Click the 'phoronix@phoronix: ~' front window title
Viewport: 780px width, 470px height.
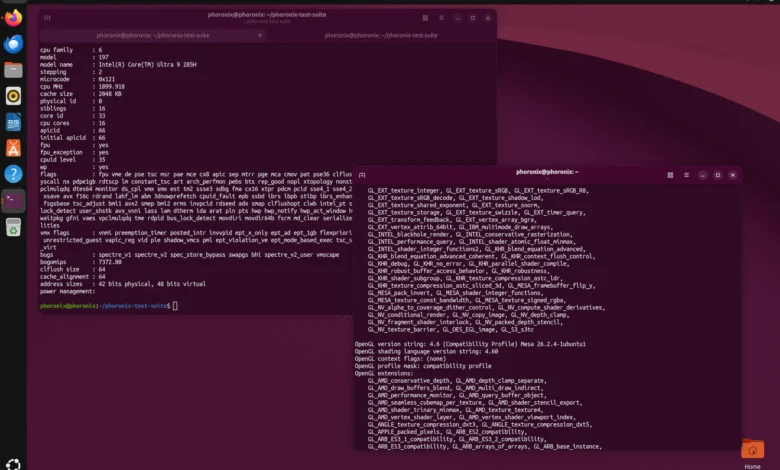click(x=547, y=172)
